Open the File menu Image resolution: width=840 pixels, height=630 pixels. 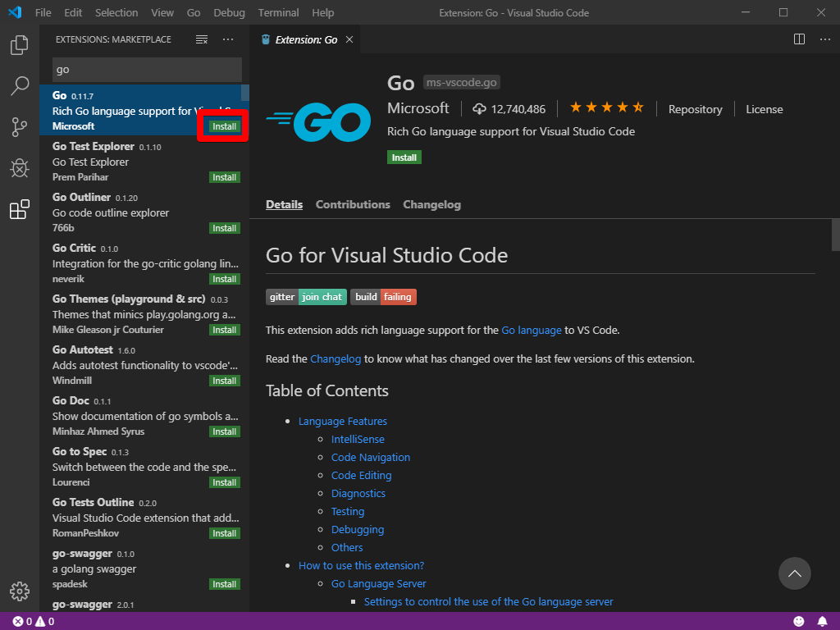click(x=43, y=12)
